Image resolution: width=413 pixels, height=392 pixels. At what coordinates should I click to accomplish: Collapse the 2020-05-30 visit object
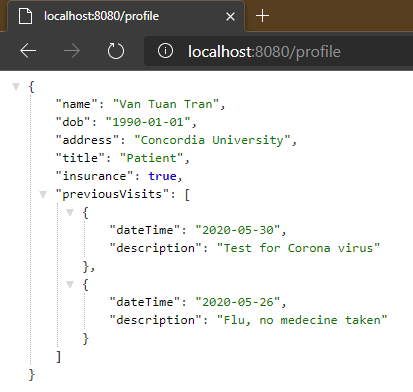70,212
